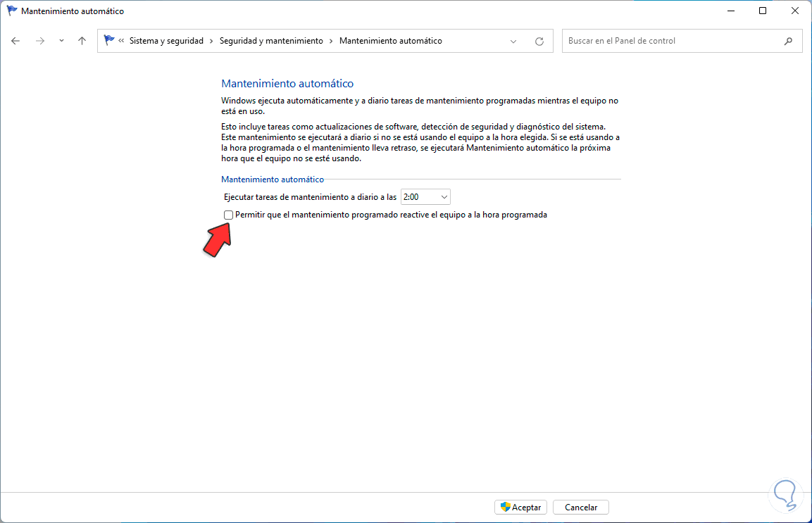Click the Cancelar button

click(580, 508)
